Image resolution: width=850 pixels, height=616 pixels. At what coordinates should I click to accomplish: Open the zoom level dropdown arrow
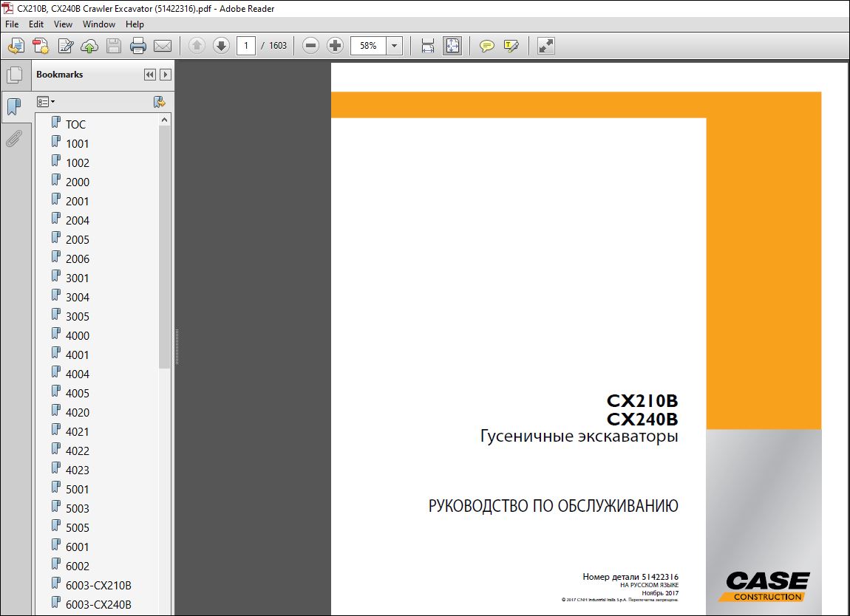(x=394, y=46)
